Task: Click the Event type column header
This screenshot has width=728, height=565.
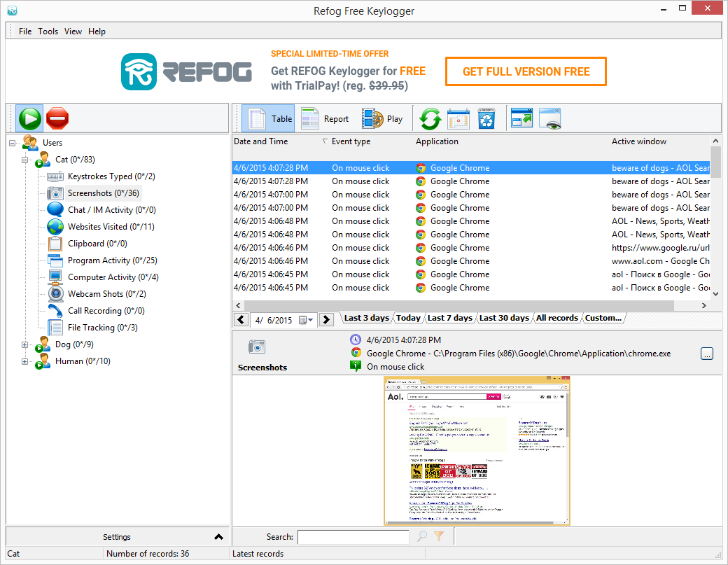Action: pyautogui.click(x=351, y=141)
